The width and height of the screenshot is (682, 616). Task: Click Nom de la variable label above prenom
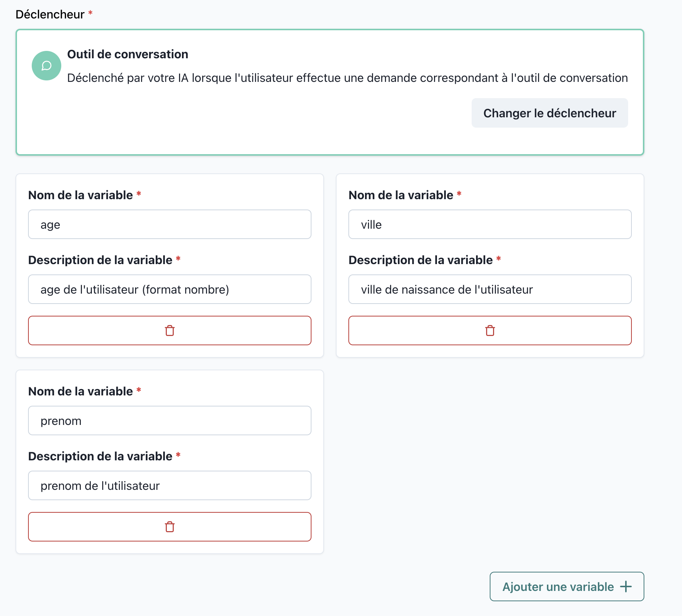point(80,391)
